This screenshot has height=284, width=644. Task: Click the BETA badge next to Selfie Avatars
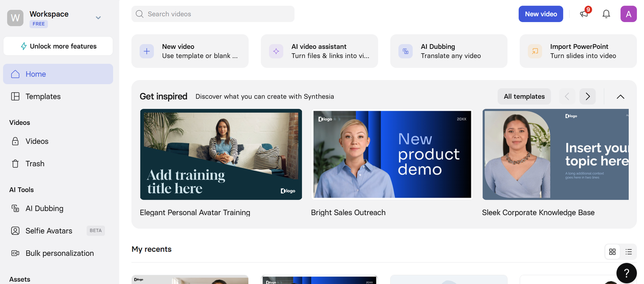[96, 231]
